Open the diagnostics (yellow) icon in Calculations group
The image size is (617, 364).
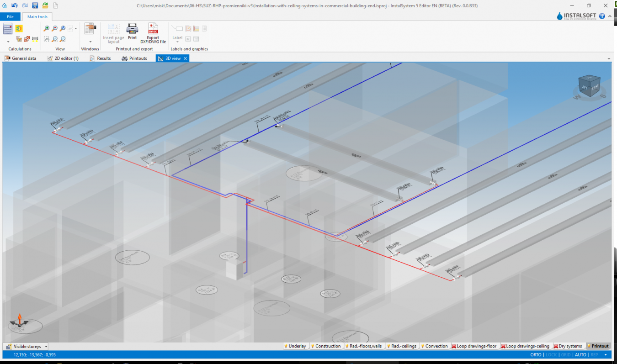pyautogui.click(x=18, y=28)
